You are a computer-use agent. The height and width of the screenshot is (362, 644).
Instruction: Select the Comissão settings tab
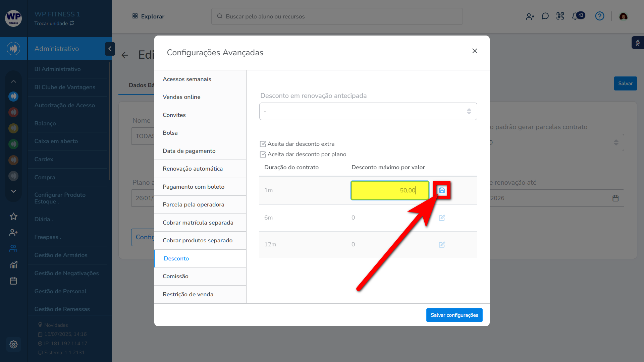coord(175,276)
